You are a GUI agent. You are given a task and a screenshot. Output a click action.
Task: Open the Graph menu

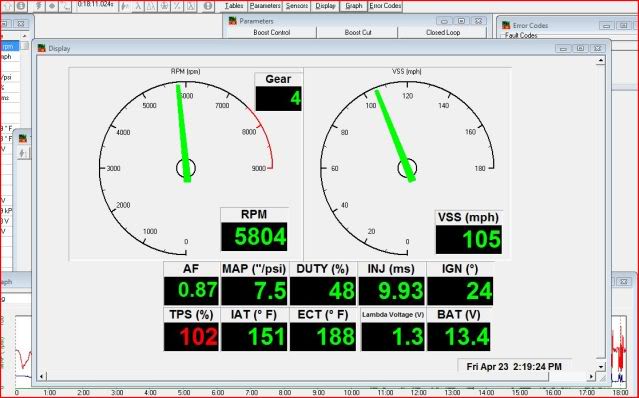point(354,6)
